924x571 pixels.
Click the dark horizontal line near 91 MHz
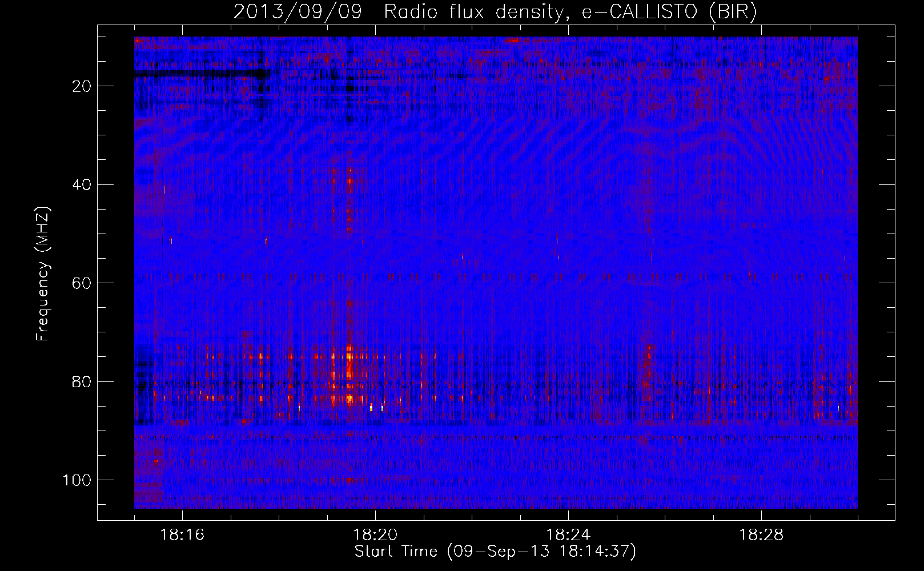click(x=496, y=437)
